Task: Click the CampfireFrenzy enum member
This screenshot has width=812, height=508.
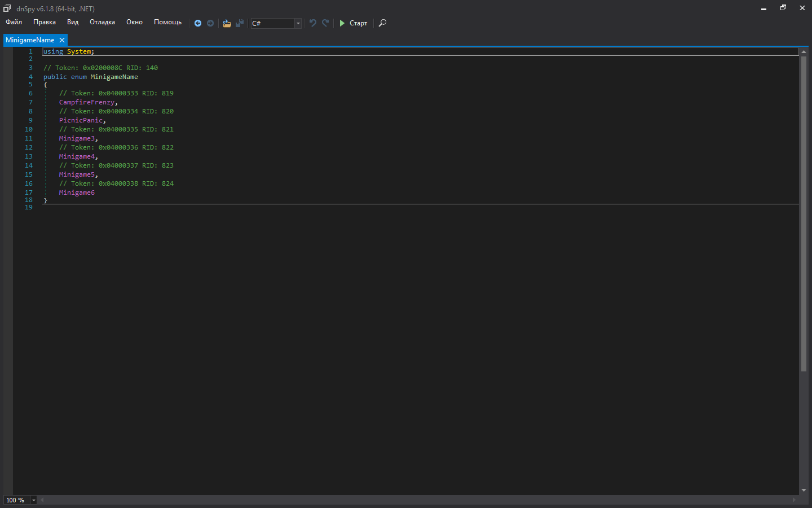Action: coord(87,102)
